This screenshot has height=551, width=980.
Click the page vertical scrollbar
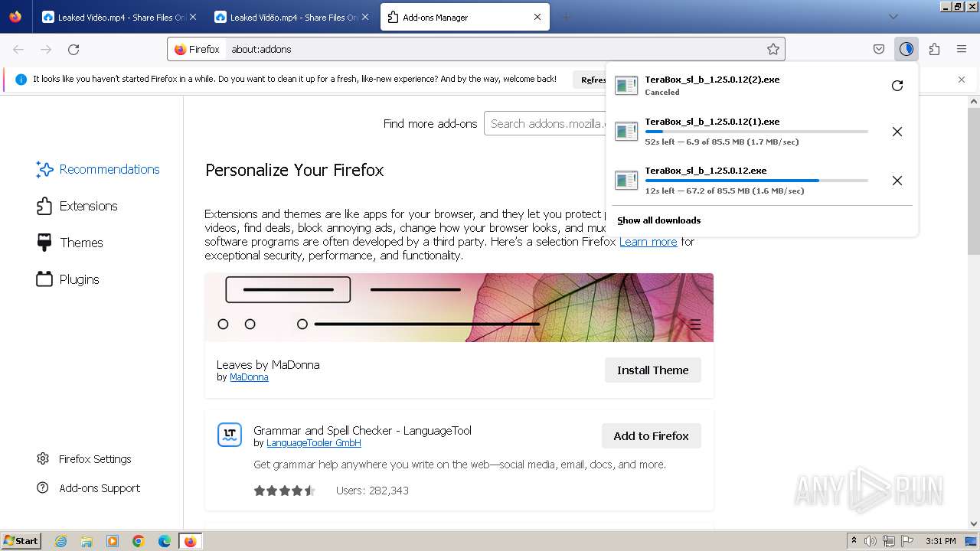click(974, 181)
